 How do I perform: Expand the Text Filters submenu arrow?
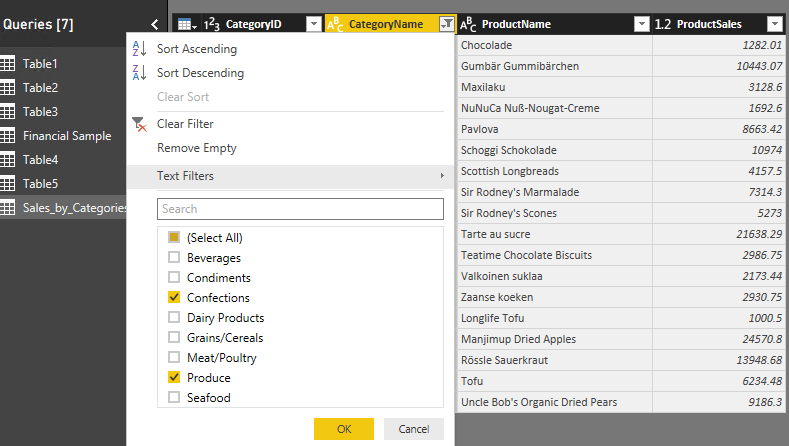coord(442,176)
